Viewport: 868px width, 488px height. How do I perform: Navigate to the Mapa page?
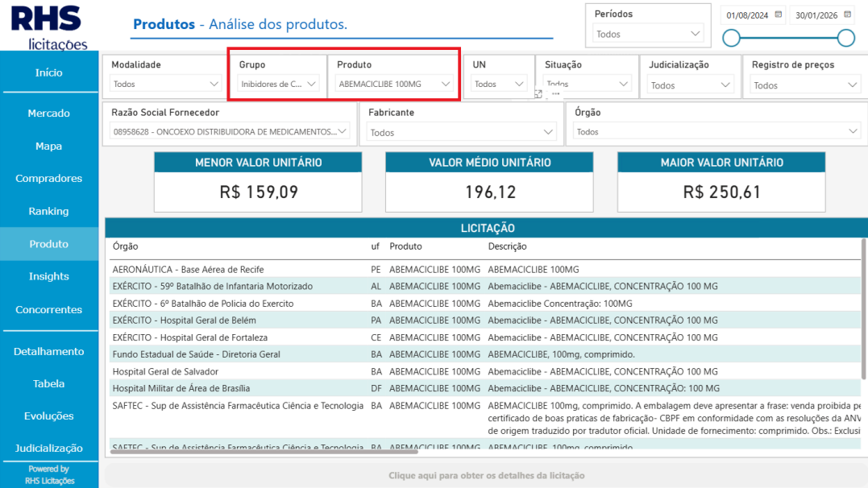point(49,146)
